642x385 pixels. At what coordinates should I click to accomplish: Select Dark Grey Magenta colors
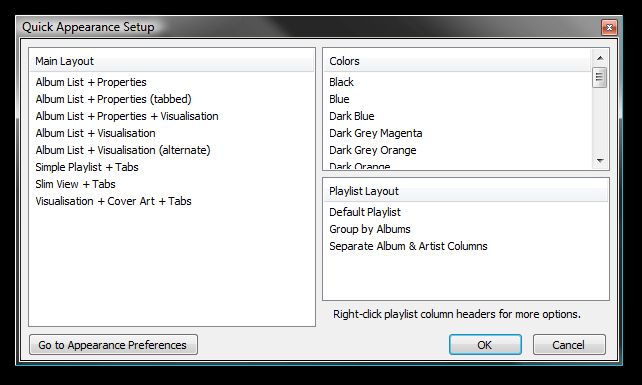tap(375, 133)
